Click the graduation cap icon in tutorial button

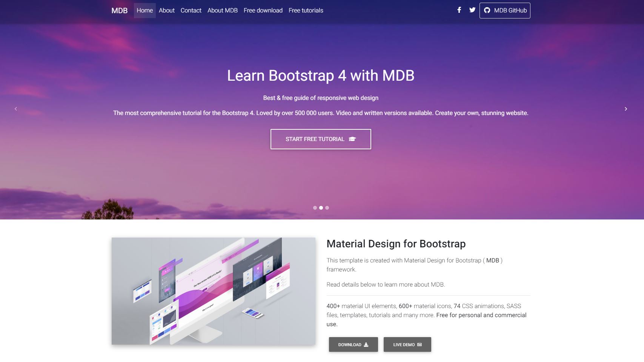coord(352,139)
